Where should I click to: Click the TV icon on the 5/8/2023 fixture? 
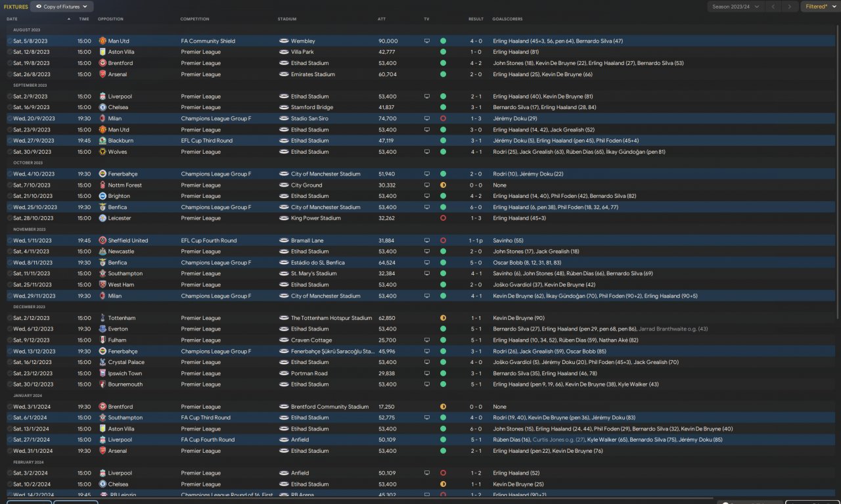426,41
